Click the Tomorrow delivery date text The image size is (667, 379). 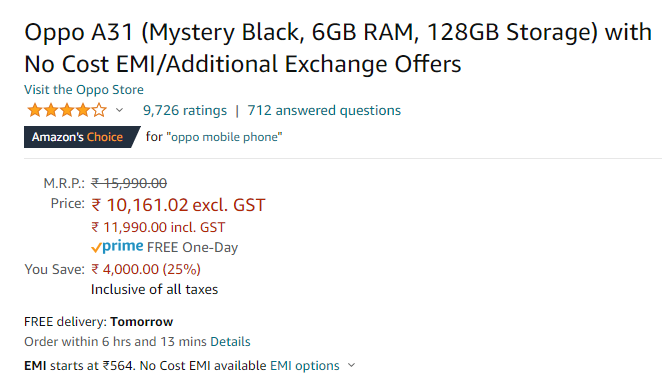pyautogui.click(x=142, y=322)
